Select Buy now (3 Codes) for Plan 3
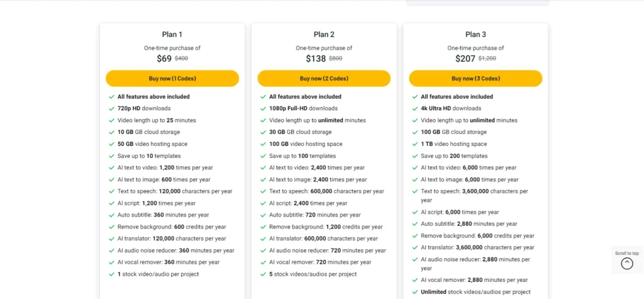 click(x=475, y=79)
